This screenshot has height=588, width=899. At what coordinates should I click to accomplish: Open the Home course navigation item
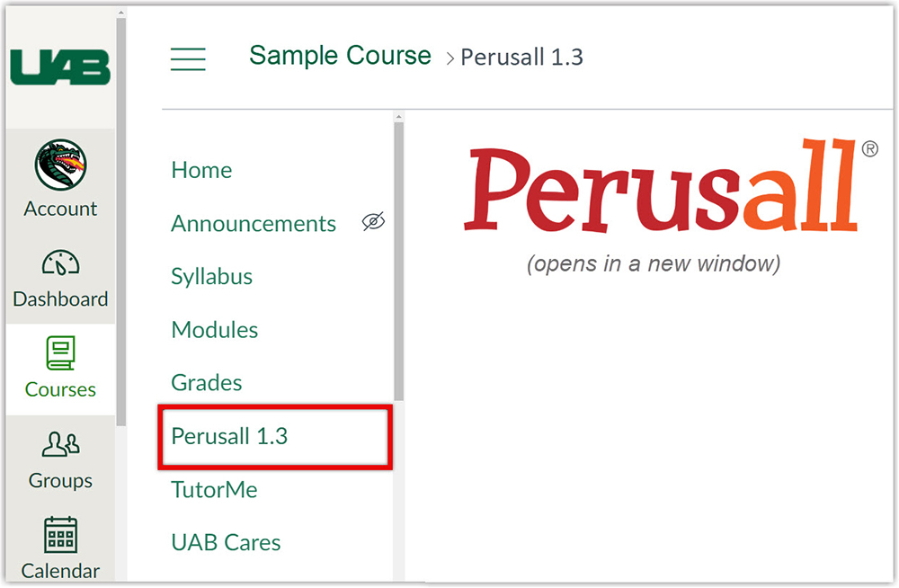coord(201,171)
